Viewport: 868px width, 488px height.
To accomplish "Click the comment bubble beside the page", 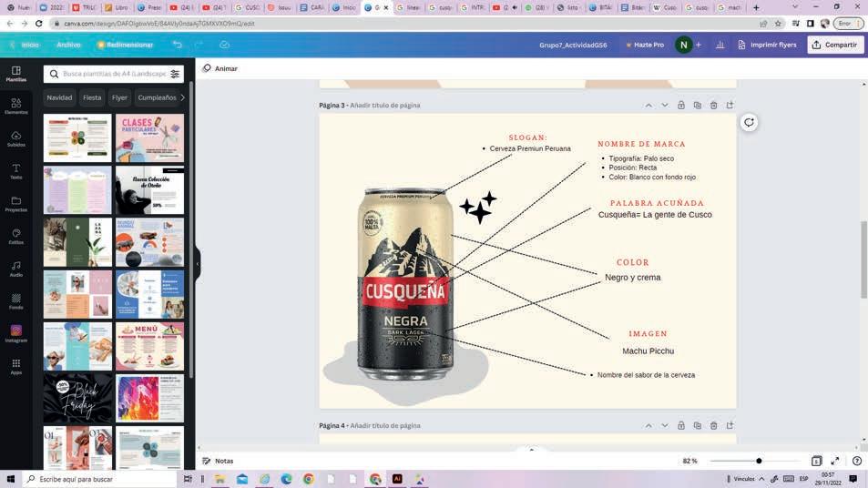I will (749, 122).
